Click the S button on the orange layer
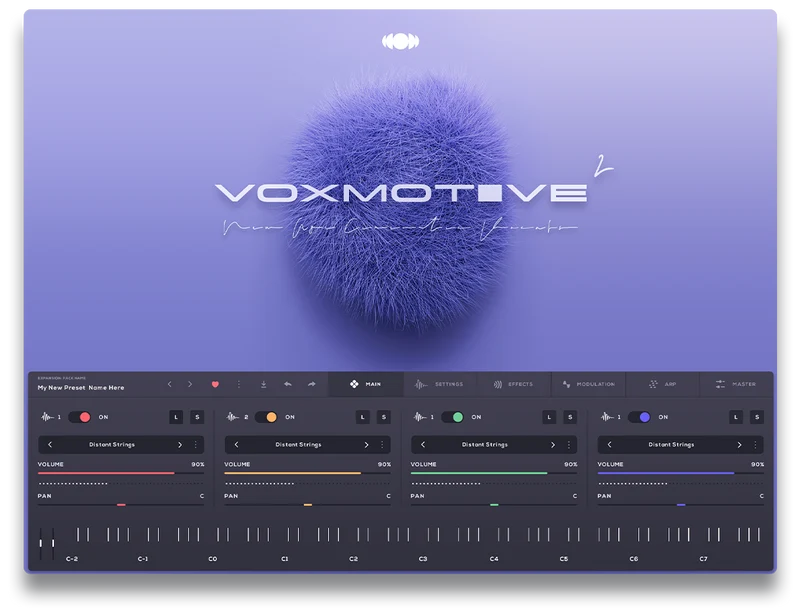The height and width of the screenshot is (610, 800). [384, 417]
